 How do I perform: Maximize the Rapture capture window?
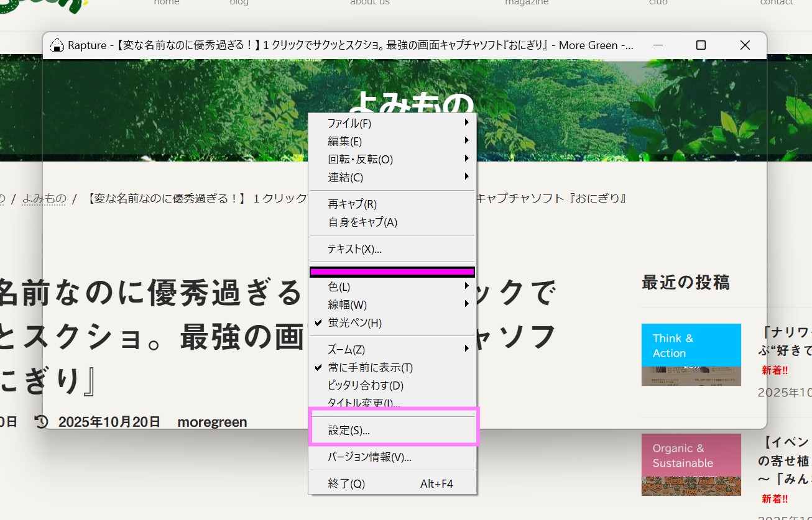[701, 45]
